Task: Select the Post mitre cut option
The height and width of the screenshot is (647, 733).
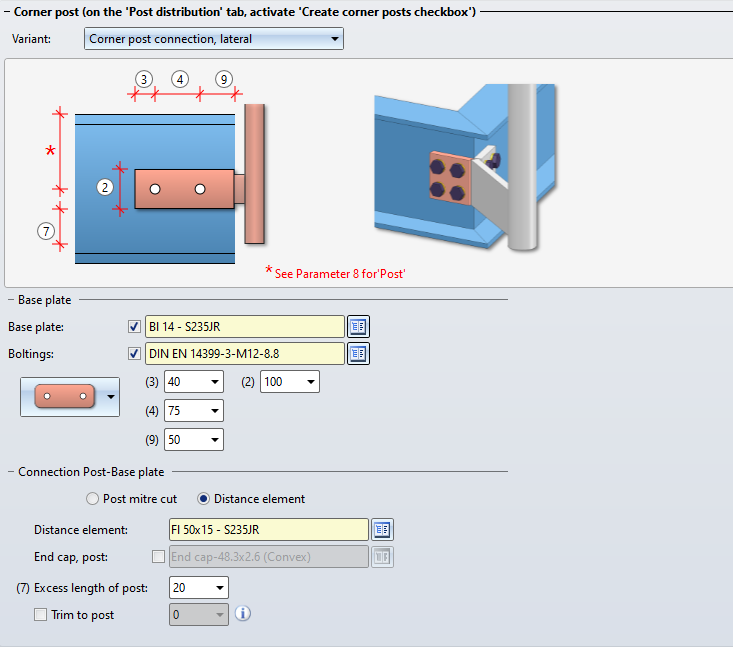Action: point(93,499)
